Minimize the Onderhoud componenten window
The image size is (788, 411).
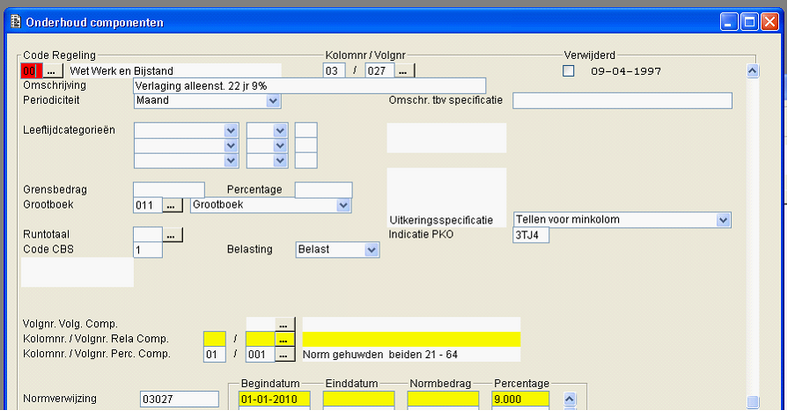click(x=729, y=22)
